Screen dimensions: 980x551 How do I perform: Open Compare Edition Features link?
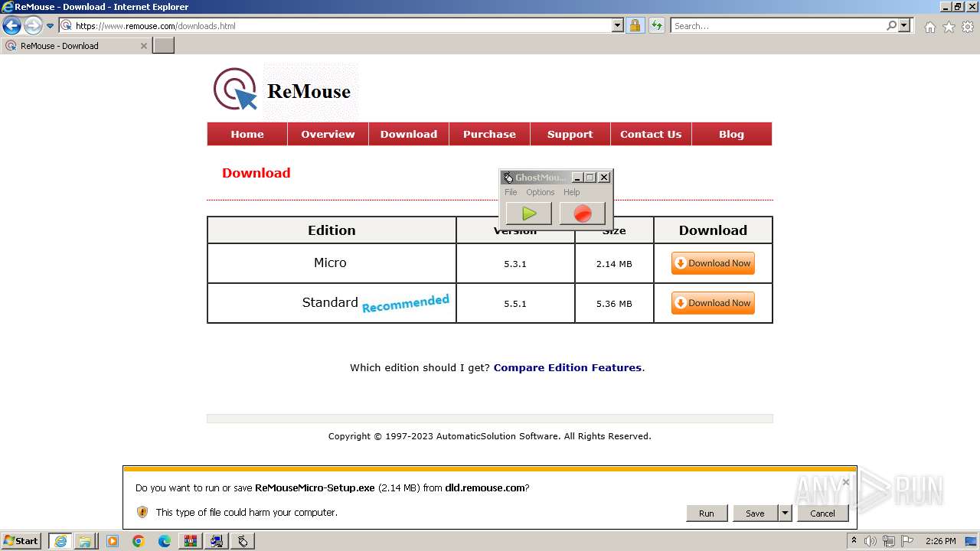click(x=567, y=367)
